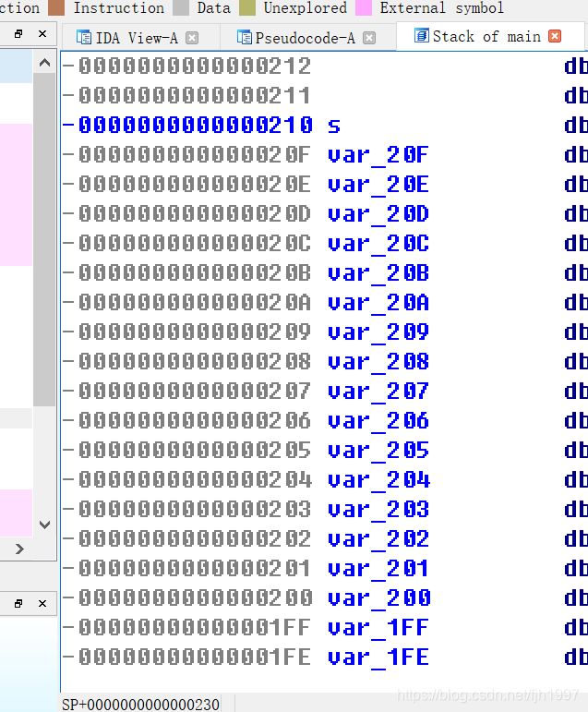Select variable var_200

[378, 598]
